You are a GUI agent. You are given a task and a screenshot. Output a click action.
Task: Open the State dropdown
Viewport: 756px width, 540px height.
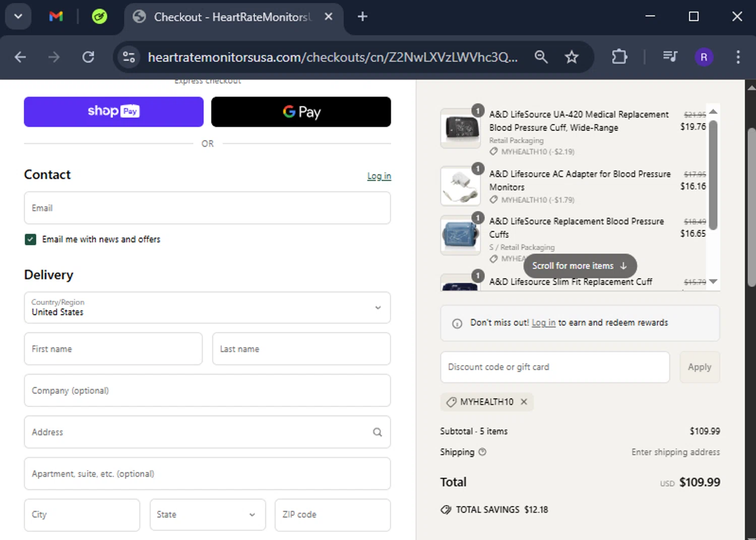(x=208, y=515)
